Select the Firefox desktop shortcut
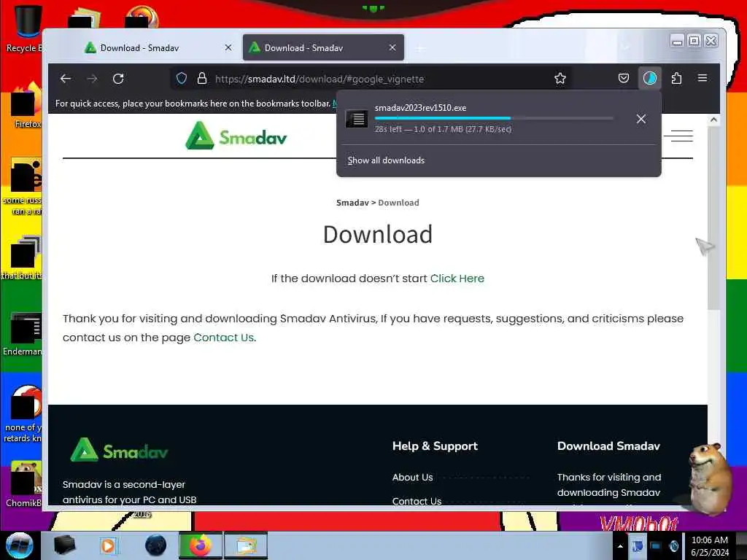747x560 pixels. click(26, 106)
